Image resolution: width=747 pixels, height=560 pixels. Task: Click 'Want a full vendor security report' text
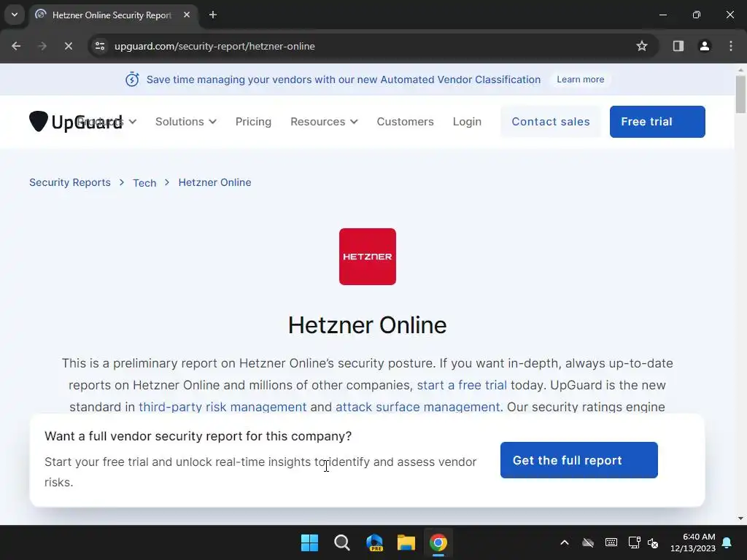click(x=198, y=436)
